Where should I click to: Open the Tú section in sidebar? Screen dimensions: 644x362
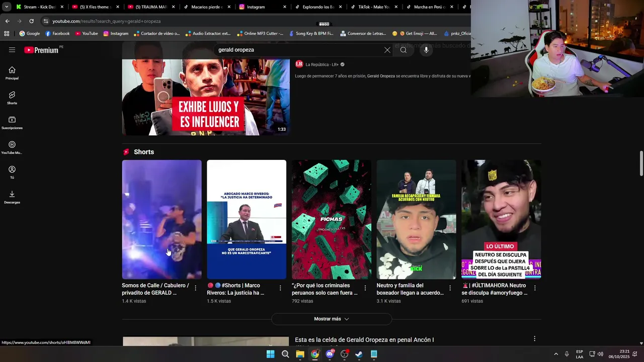12,172
